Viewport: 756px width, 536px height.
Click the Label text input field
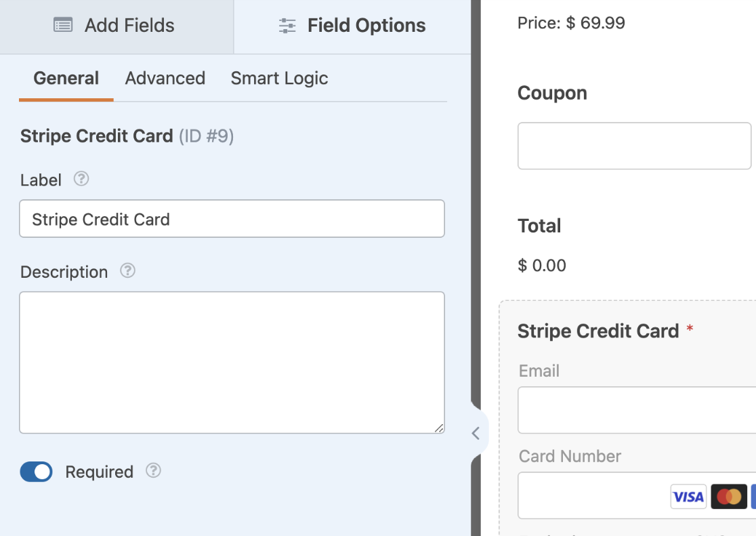point(232,219)
